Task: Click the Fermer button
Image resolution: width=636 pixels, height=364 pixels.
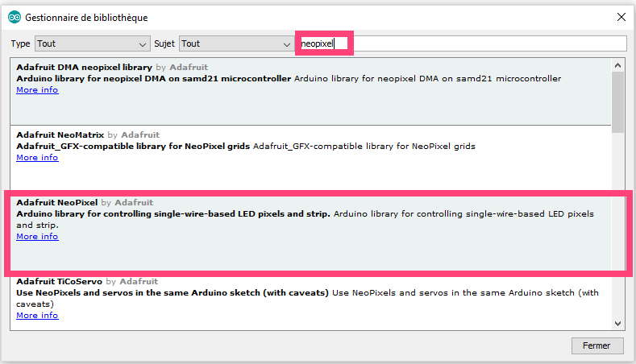Action: point(597,345)
